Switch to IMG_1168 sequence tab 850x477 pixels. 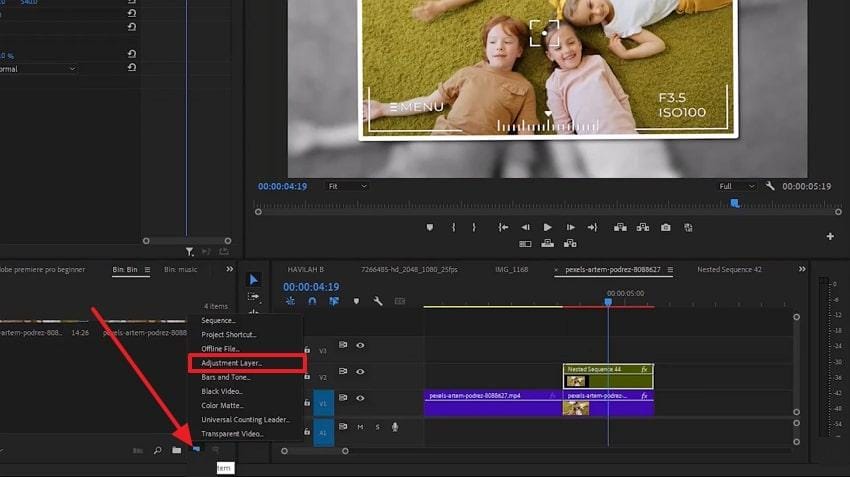point(511,269)
